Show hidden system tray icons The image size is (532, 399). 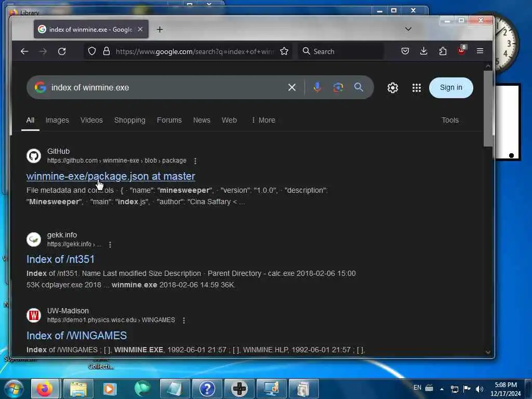click(x=442, y=389)
